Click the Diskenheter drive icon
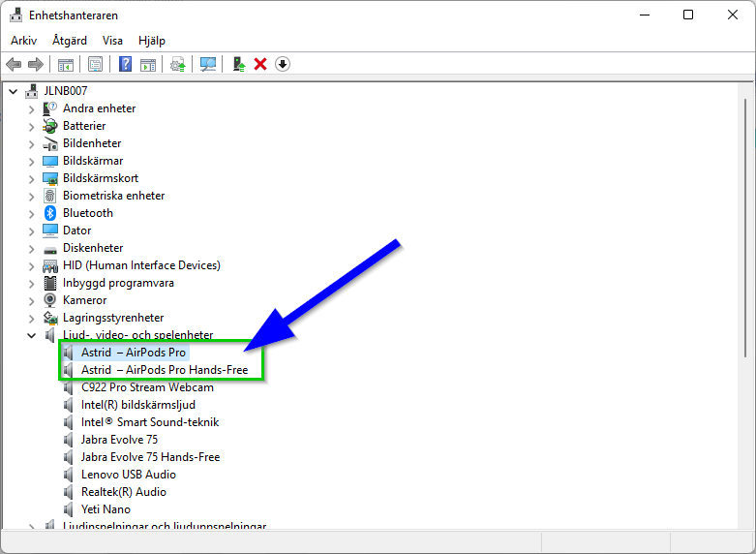This screenshot has height=554, width=756. [x=50, y=249]
